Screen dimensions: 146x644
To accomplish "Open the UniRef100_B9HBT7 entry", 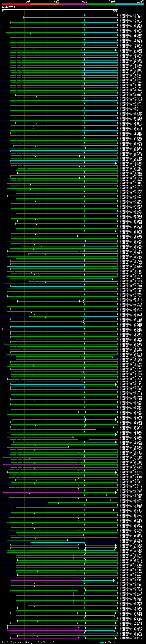I will [x=131, y=284].
